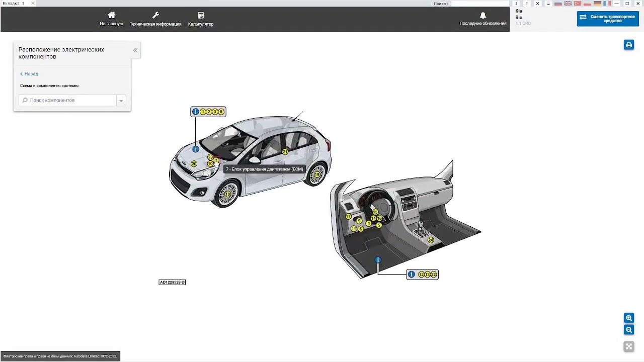
Task: Select component marker 12 in floor callout
Action: click(422, 275)
